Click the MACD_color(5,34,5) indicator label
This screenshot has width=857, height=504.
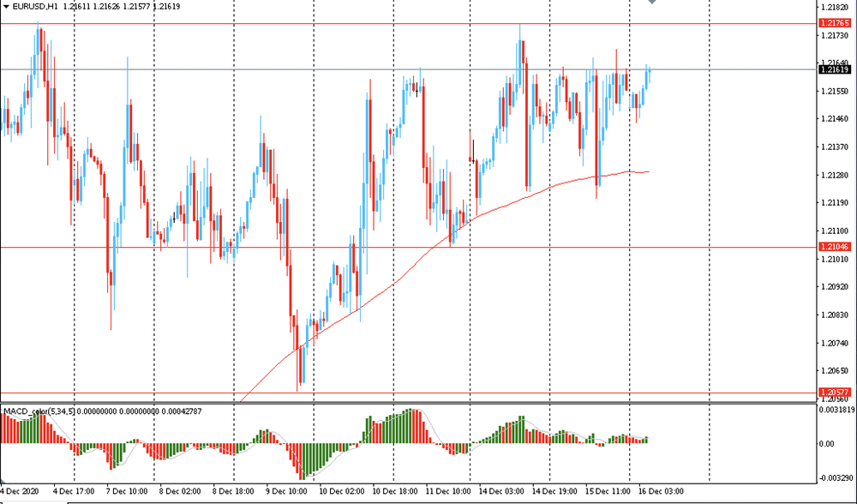39,411
